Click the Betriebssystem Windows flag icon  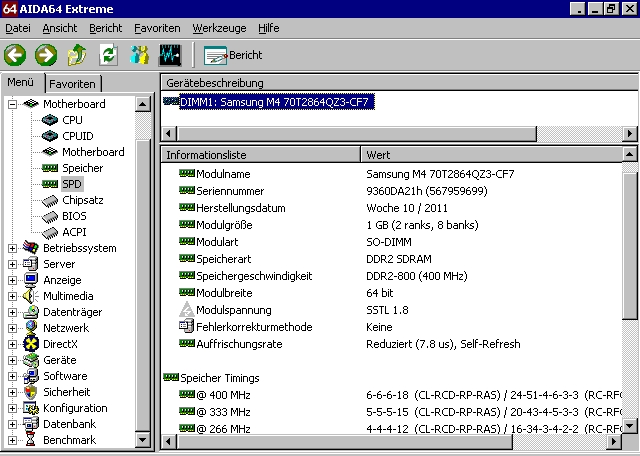(31, 248)
